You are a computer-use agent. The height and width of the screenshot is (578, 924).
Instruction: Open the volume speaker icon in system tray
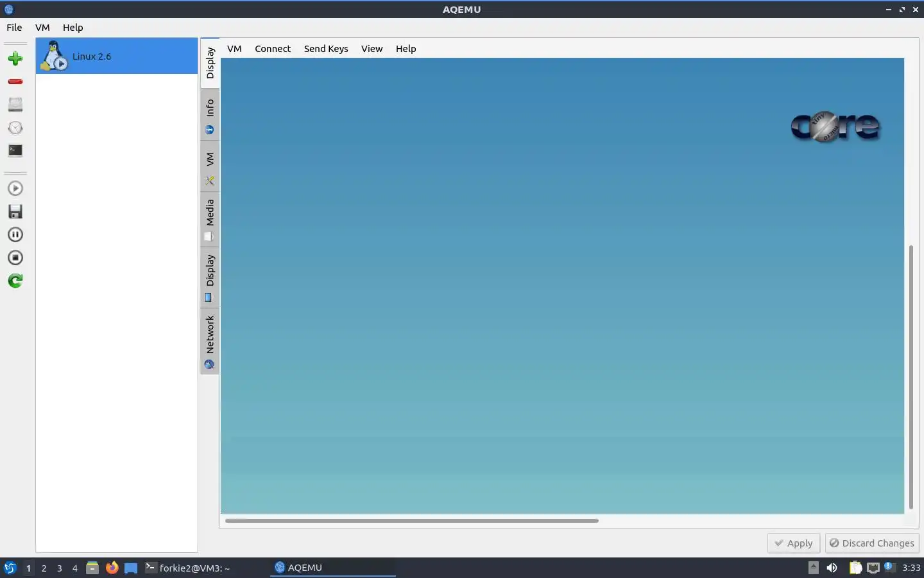pyautogui.click(x=832, y=568)
